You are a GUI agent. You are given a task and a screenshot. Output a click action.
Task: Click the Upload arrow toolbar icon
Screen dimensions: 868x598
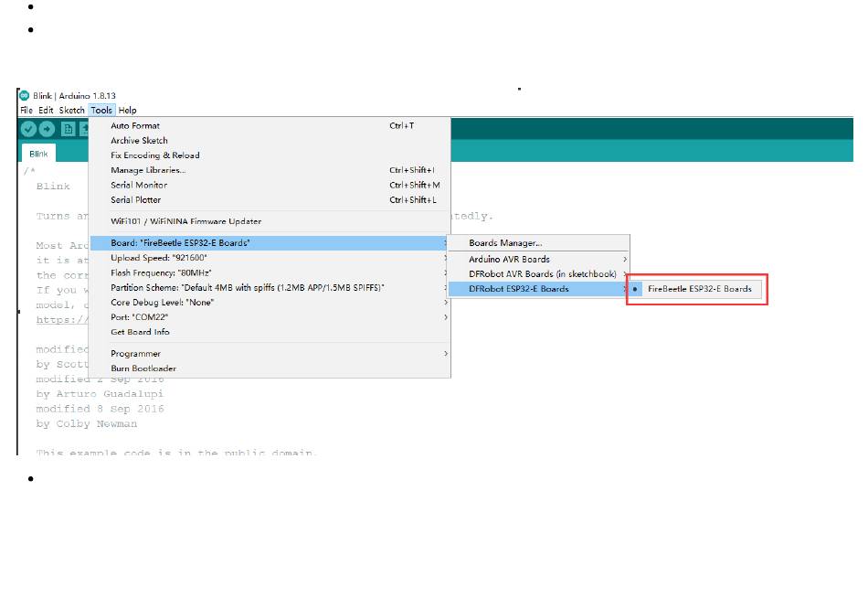pos(47,129)
